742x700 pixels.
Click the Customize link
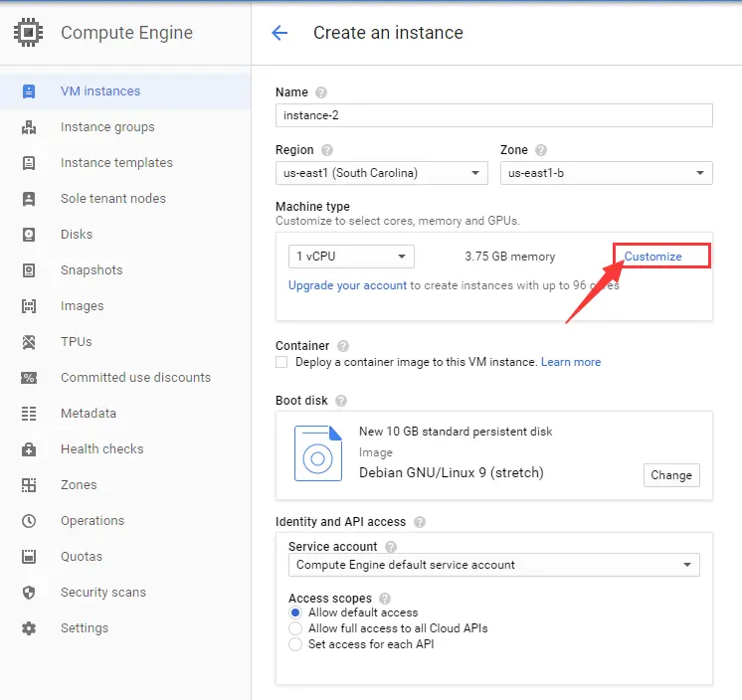tap(652, 257)
